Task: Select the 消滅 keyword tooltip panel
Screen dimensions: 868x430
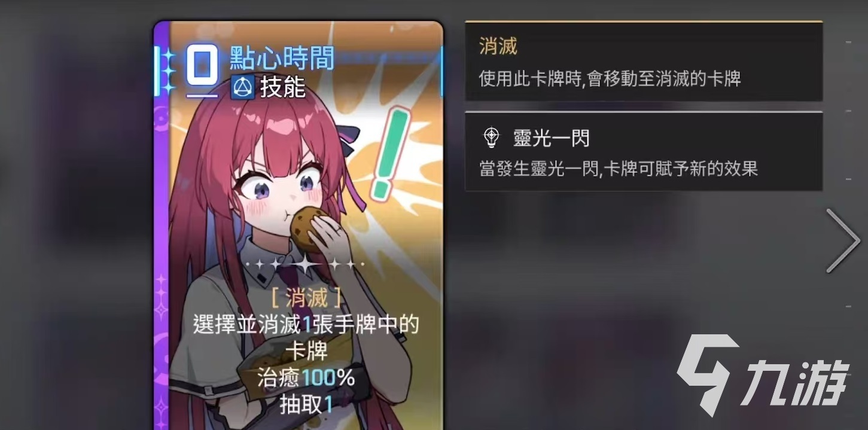Action: (x=644, y=62)
